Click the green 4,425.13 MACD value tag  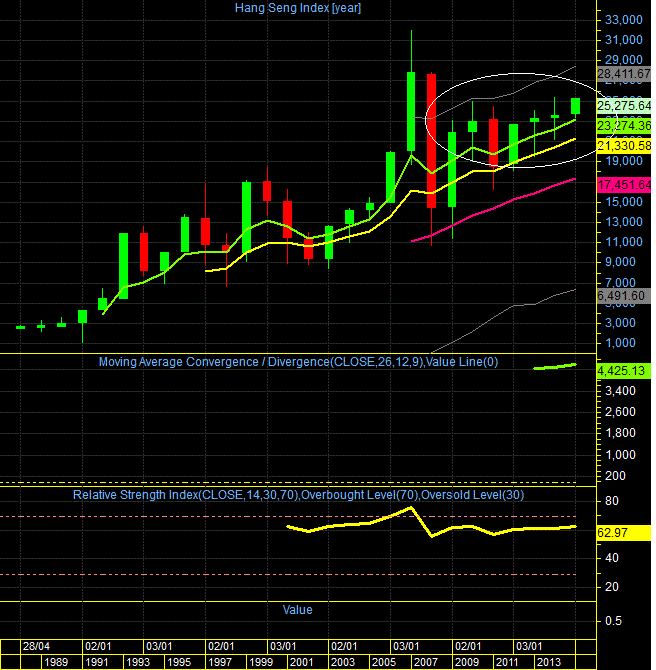coord(624,370)
